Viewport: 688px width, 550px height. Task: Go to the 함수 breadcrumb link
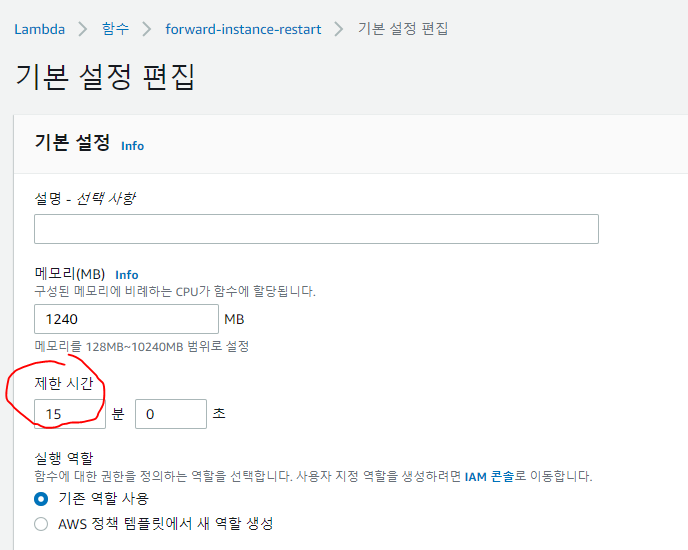(115, 29)
